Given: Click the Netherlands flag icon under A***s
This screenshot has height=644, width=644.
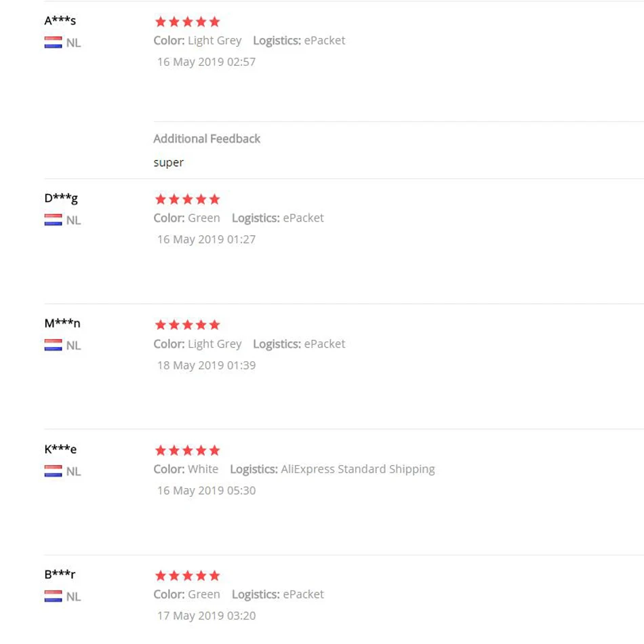Looking at the screenshot, I should [53, 42].
